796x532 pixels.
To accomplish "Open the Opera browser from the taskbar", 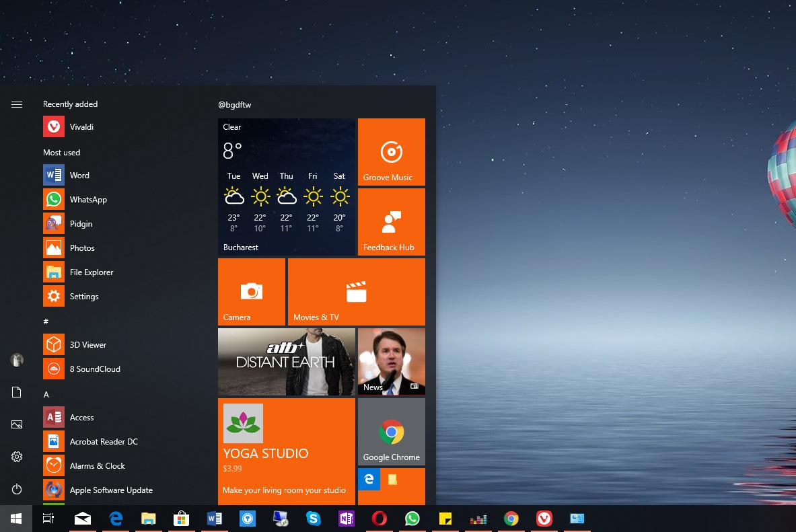I will point(379,519).
